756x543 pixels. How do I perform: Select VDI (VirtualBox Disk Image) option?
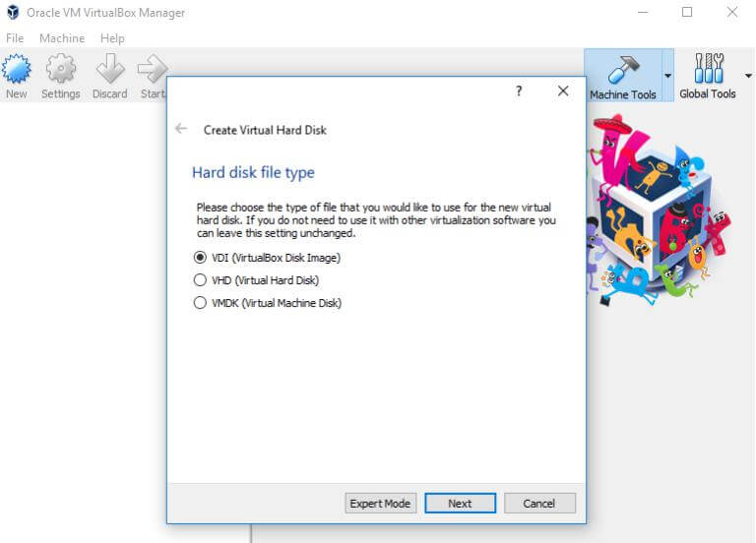(267, 258)
